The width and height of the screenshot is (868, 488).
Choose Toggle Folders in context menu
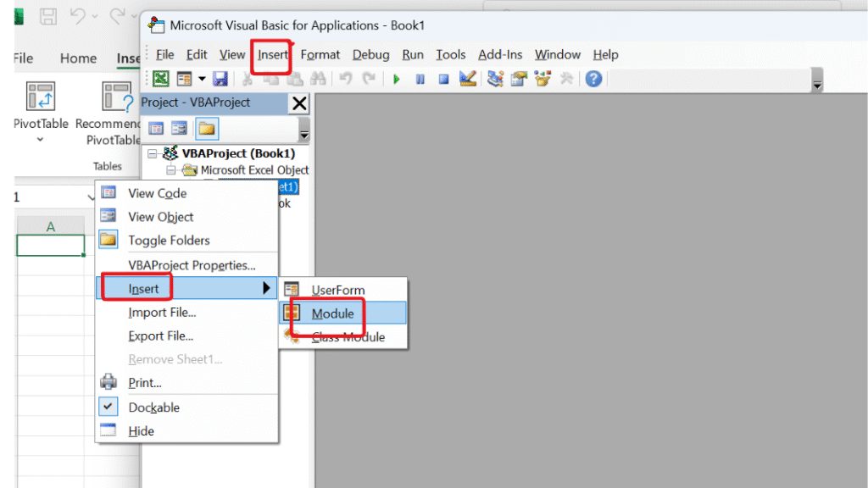pyautogui.click(x=186, y=240)
